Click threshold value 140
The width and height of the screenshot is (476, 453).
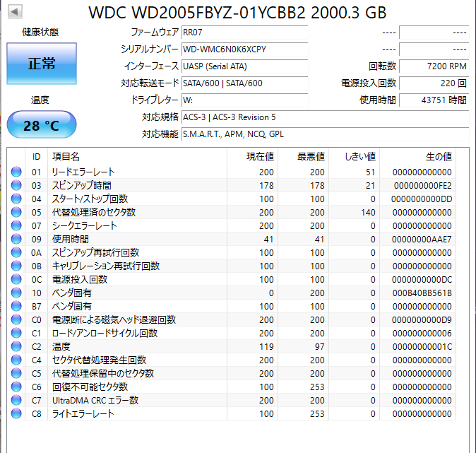click(x=368, y=213)
